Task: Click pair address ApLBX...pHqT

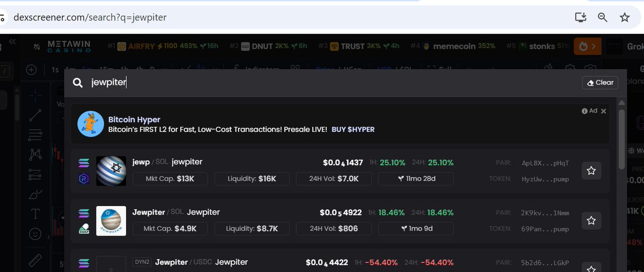Action: pyautogui.click(x=545, y=163)
